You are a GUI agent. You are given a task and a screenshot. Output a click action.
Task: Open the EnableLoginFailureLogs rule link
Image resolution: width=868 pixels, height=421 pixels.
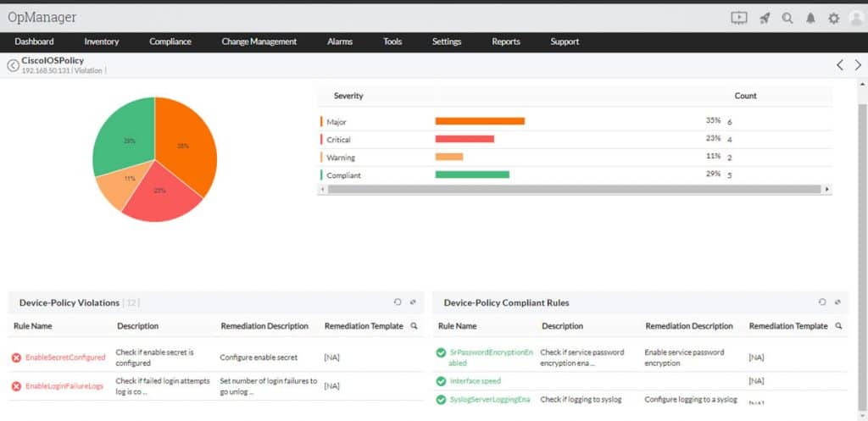click(x=64, y=386)
